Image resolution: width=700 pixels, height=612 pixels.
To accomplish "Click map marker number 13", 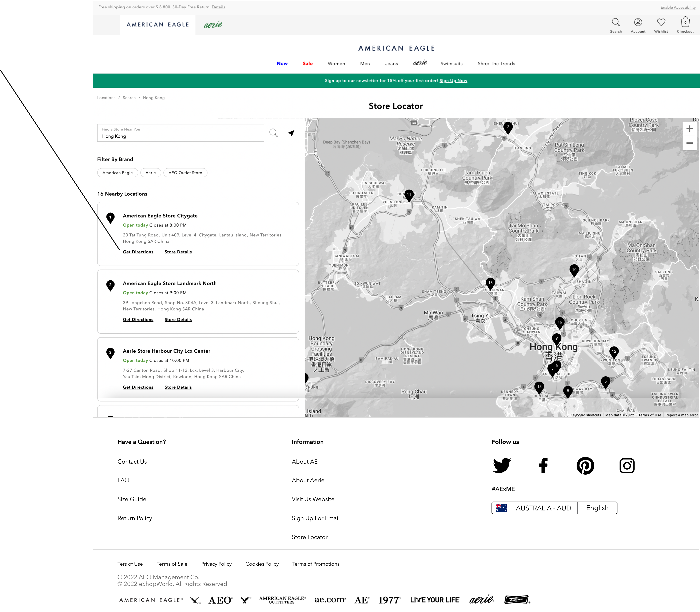I will [490, 283].
